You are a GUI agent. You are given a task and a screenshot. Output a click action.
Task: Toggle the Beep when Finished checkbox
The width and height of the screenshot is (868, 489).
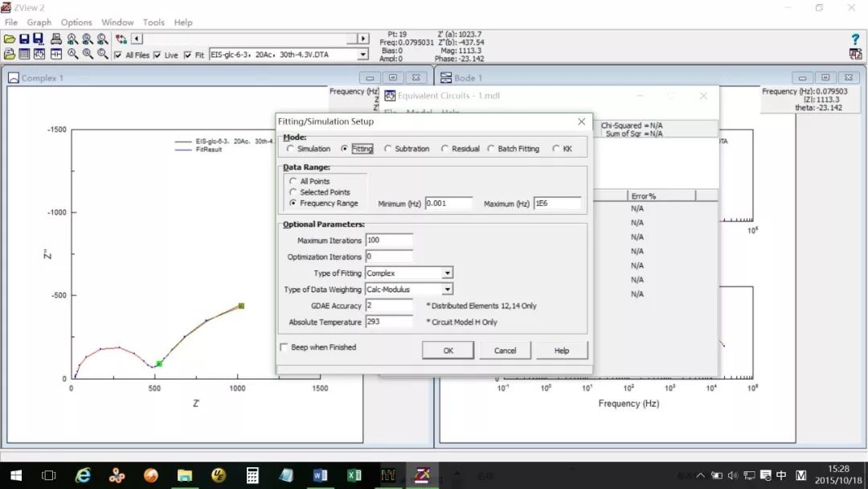click(x=284, y=347)
